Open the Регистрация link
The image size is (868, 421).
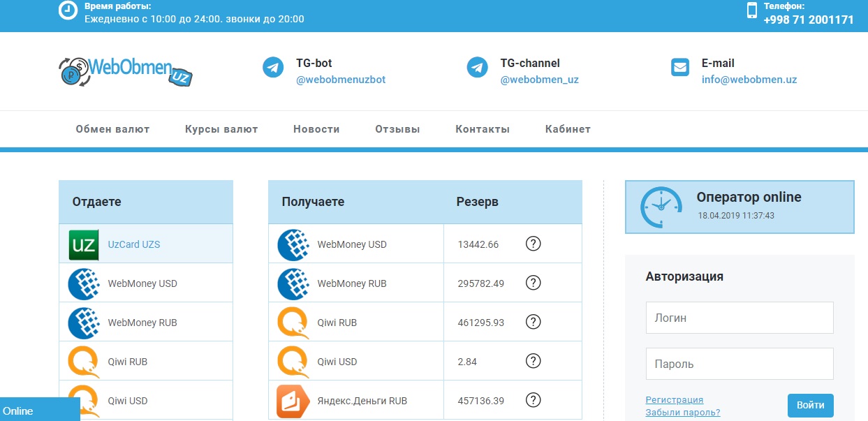(x=674, y=400)
